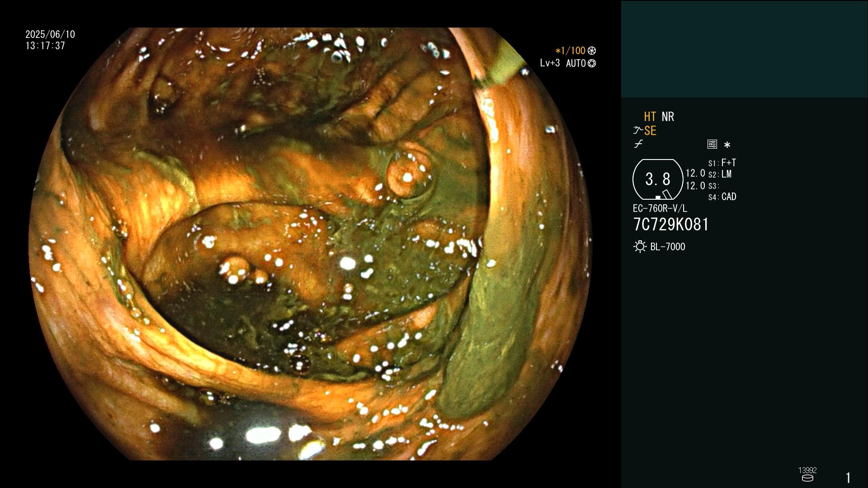Select the SE enhancement indicator

[650, 131]
